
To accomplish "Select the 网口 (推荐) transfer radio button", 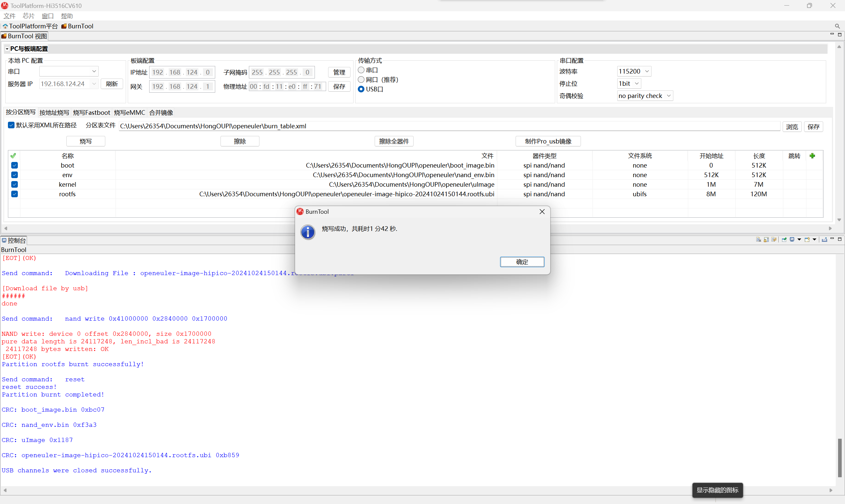I will pos(361,79).
